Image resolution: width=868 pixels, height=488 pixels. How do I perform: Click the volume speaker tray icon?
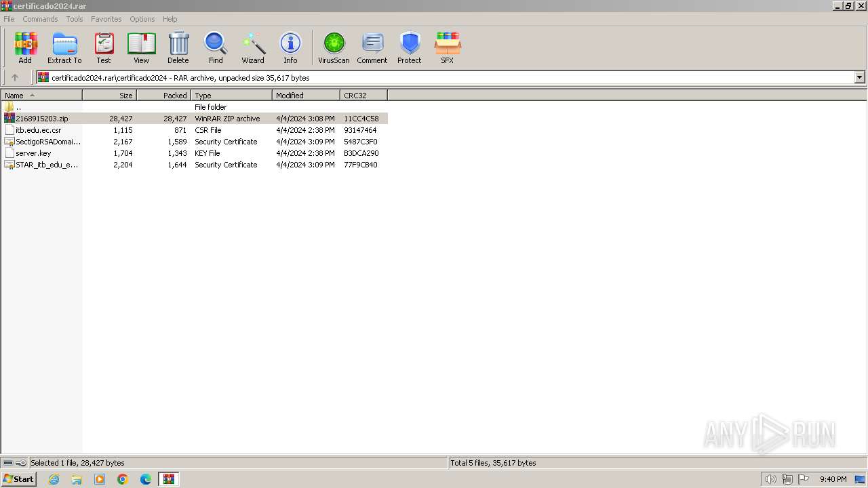click(770, 479)
